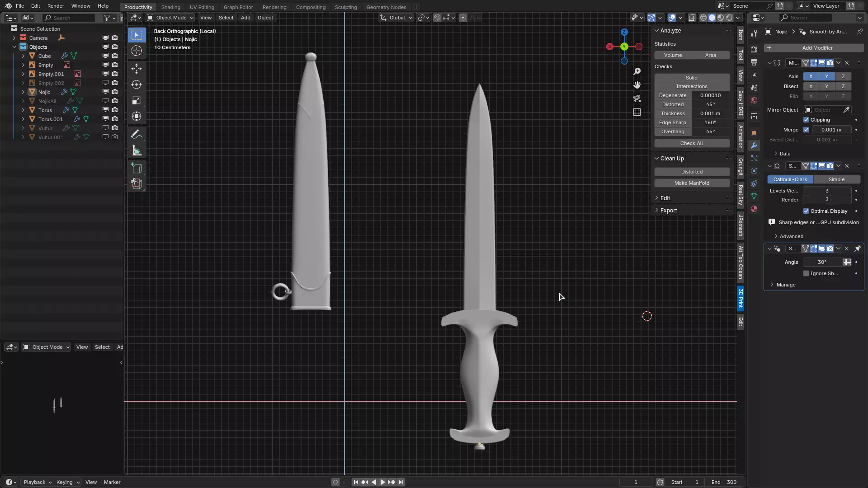Viewport: 868px width, 488px height.
Task: Open the Global transform orientation dropdown
Action: point(396,18)
